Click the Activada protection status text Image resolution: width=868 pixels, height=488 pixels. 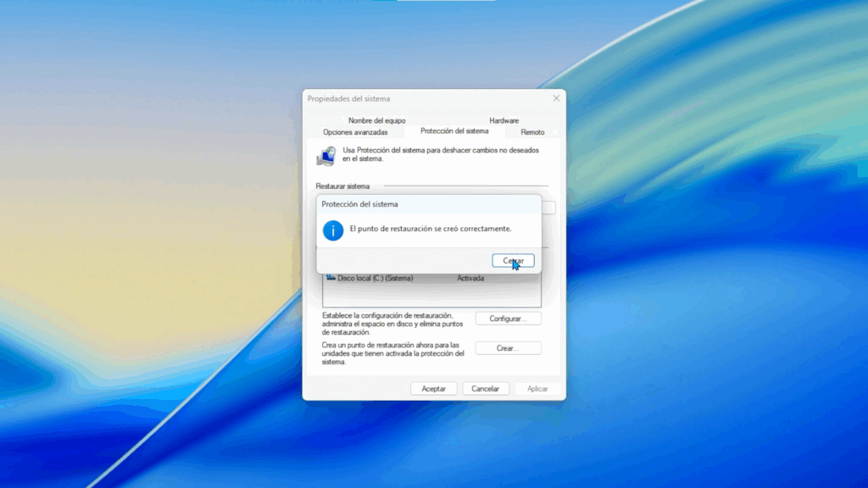pos(470,278)
